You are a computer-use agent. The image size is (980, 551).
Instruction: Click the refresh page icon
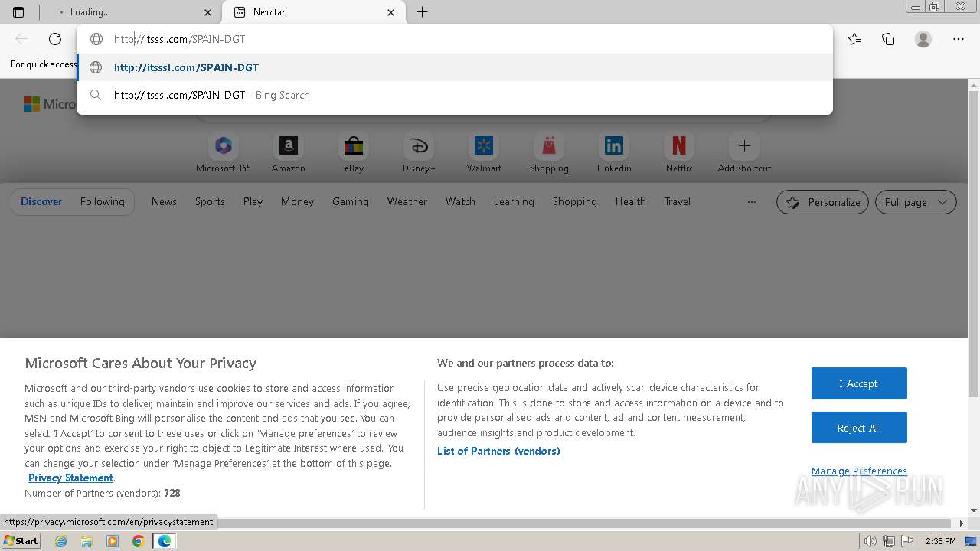(x=55, y=39)
